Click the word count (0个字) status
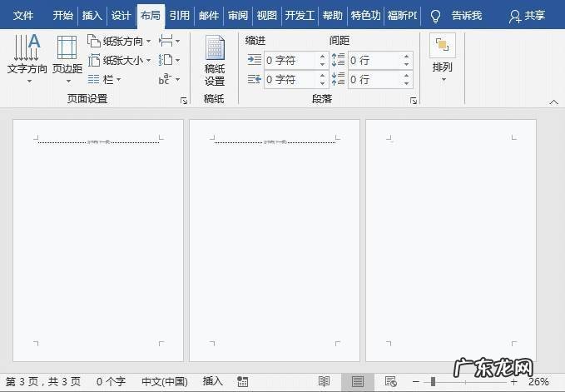Viewport: 565px width, 392px height. pyautogui.click(x=111, y=381)
